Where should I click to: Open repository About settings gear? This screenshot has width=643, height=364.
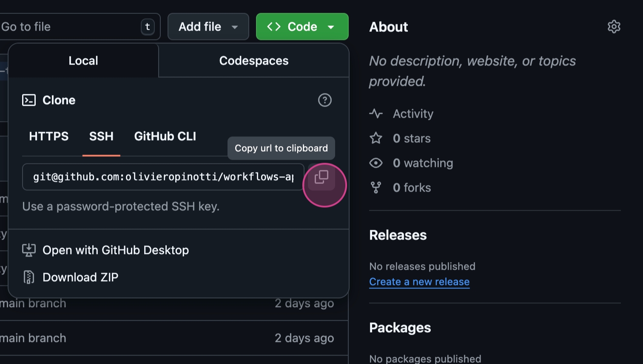614,27
